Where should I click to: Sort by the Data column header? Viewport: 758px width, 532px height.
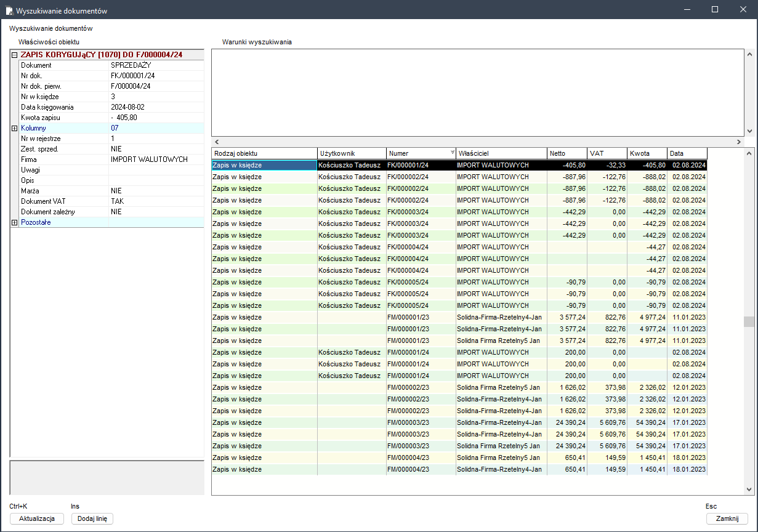pyautogui.click(x=687, y=153)
